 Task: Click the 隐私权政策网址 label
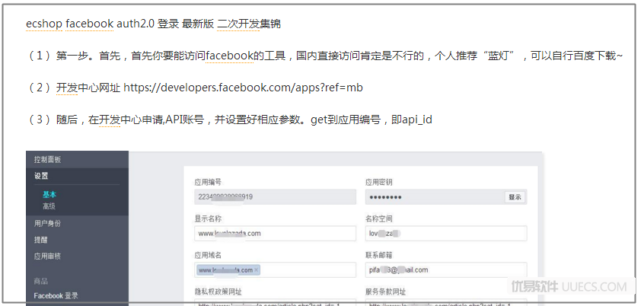tap(218, 292)
